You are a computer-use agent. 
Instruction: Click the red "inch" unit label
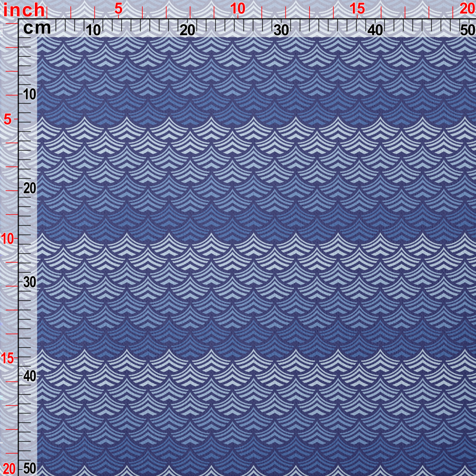click(x=24, y=10)
